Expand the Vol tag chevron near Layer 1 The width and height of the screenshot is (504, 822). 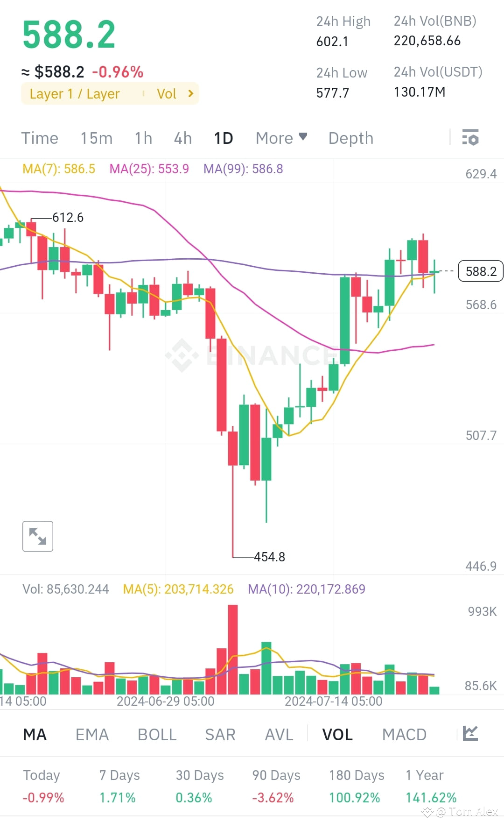[190, 93]
